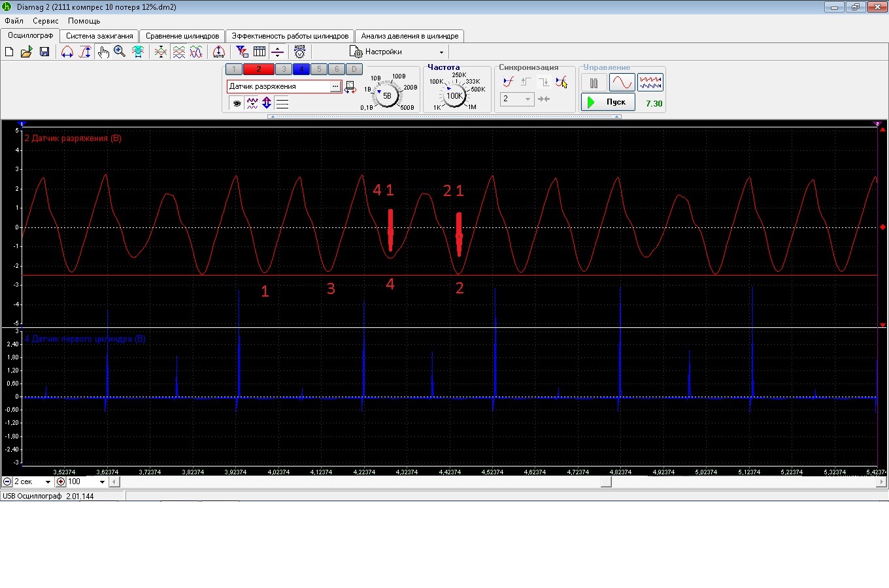Click the horizontal scrollbar right arrow
The height and width of the screenshot is (588, 889).
click(882, 482)
